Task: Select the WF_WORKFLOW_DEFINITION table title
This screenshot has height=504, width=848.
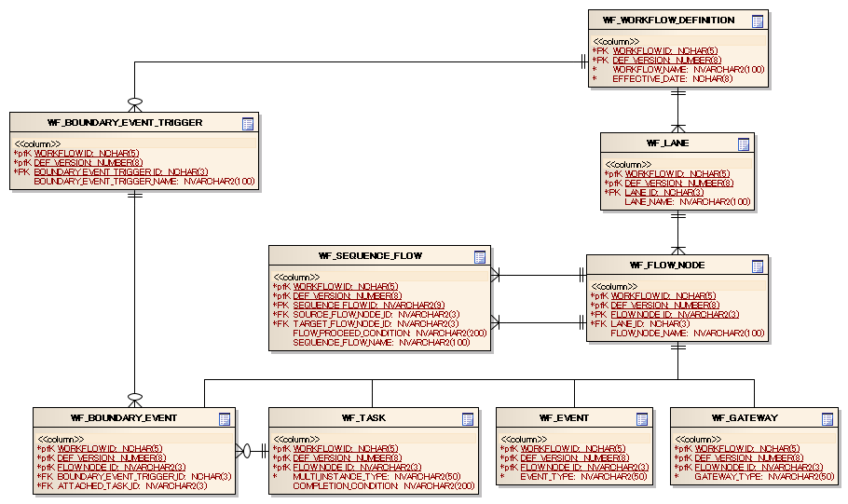Action: 668,20
